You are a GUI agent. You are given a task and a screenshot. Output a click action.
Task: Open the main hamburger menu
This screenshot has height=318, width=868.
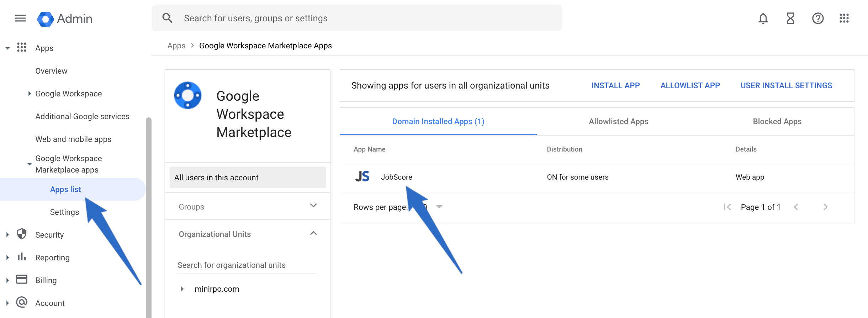20,18
